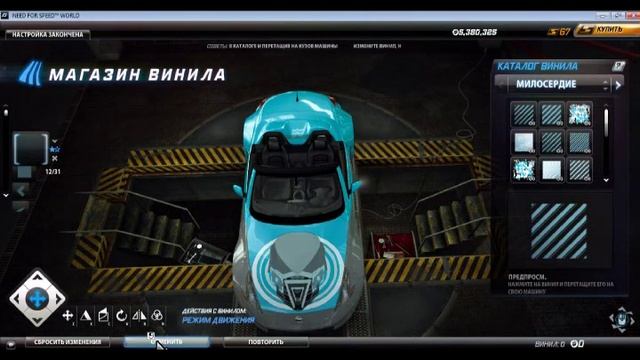
Task: Click the НАСТРОЙКА ЗАКОНЧЕНА button
Action: click(x=48, y=35)
